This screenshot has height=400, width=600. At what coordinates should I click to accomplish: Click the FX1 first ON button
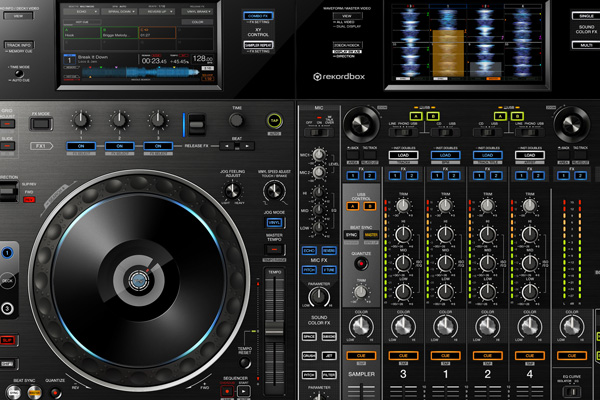coord(81,146)
